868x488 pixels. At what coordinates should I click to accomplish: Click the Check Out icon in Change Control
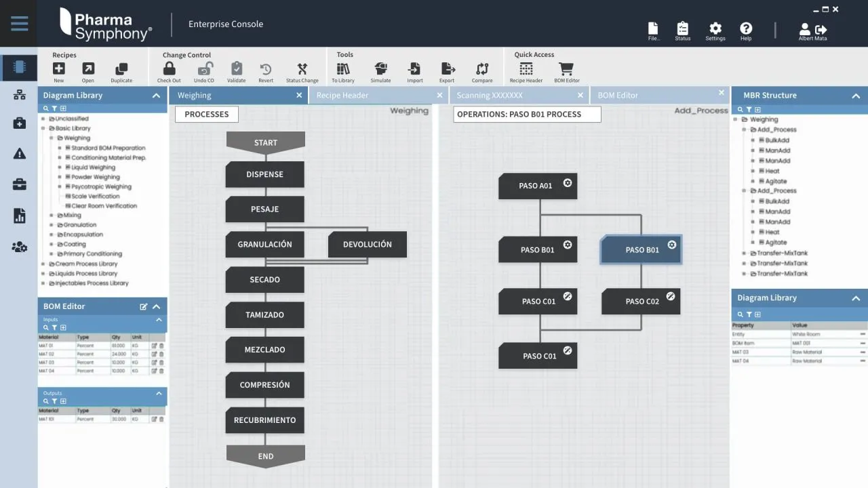click(168, 68)
